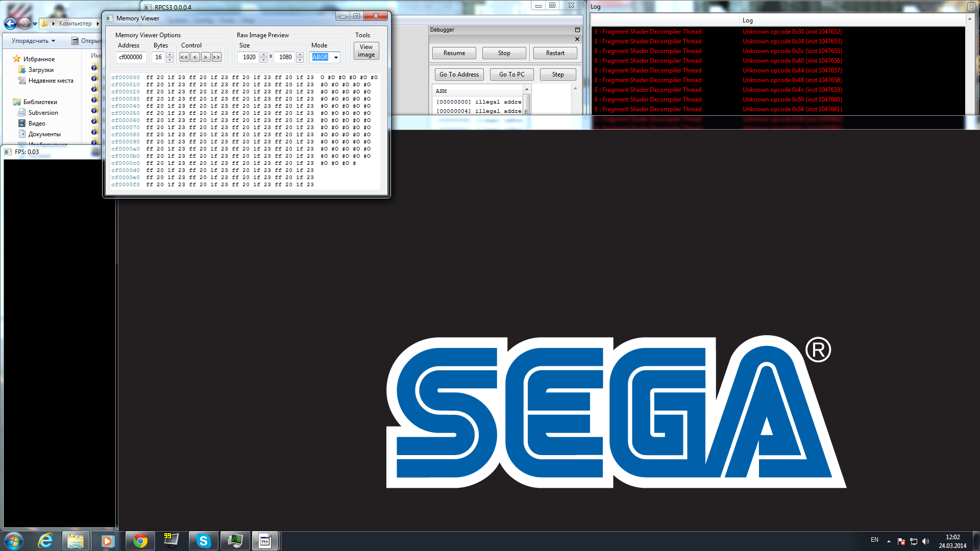
Task: Increase the Bytes value stepper
Action: coord(169,55)
